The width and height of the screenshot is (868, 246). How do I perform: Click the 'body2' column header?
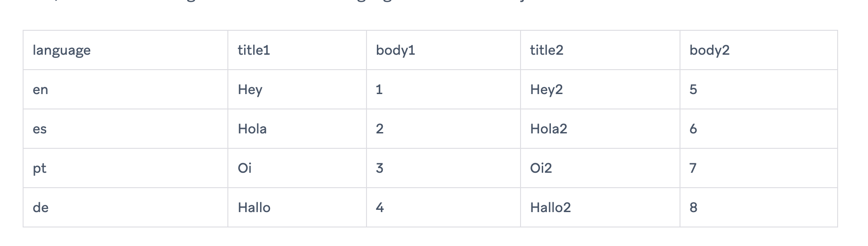click(x=709, y=50)
